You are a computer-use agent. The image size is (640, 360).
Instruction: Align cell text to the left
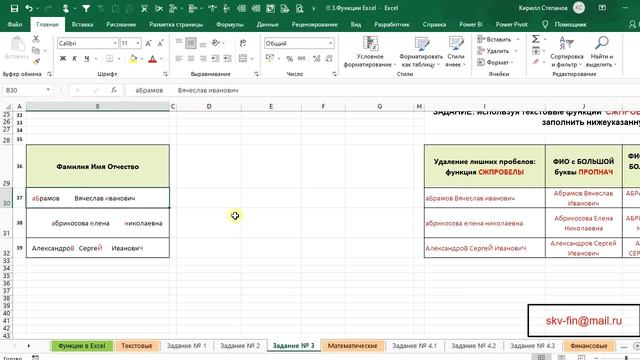[x=179, y=59]
